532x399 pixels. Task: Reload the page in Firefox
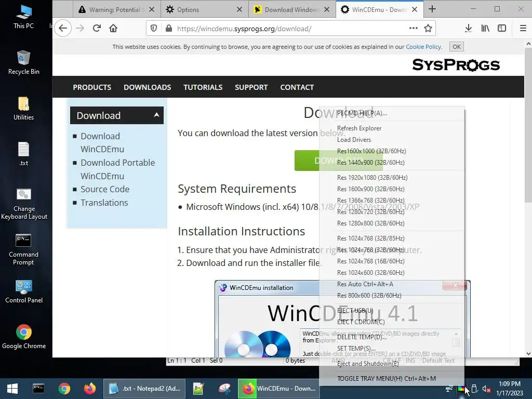click(x=97, y=28)
